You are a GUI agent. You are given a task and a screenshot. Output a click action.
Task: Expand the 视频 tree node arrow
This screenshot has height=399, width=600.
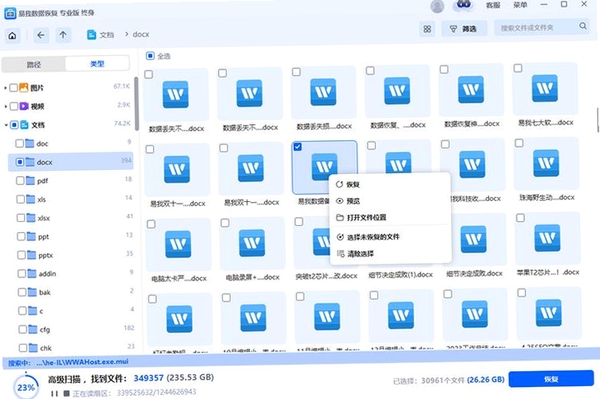pos(6,106)
